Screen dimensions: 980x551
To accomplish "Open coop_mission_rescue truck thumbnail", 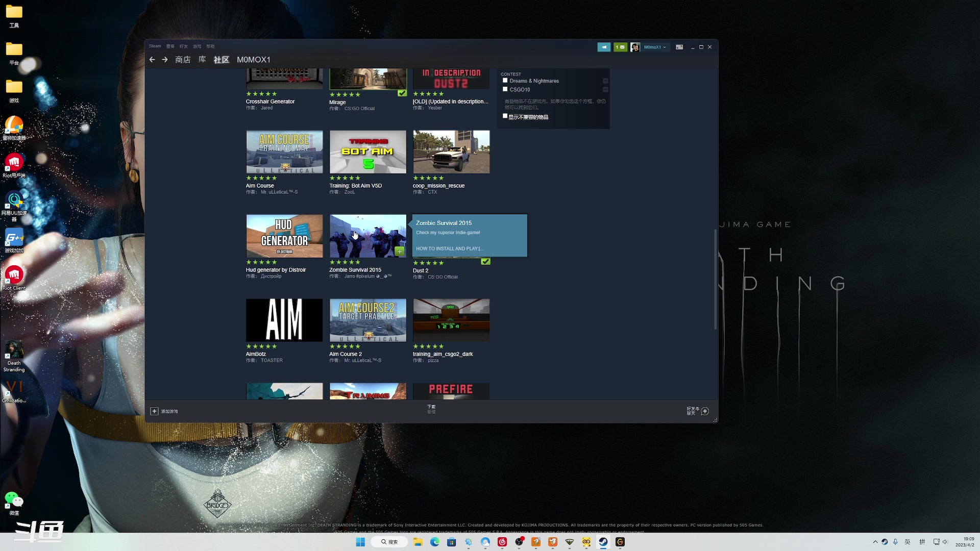I will tap(451, 152).
